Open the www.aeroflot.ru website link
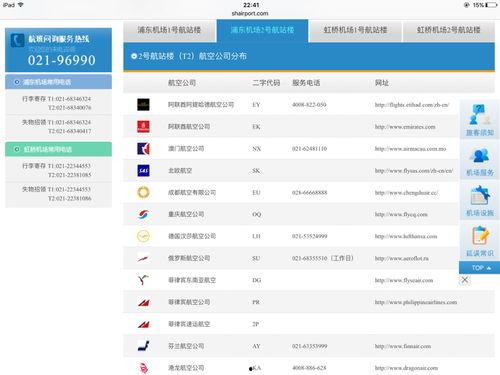 [402, 258]
